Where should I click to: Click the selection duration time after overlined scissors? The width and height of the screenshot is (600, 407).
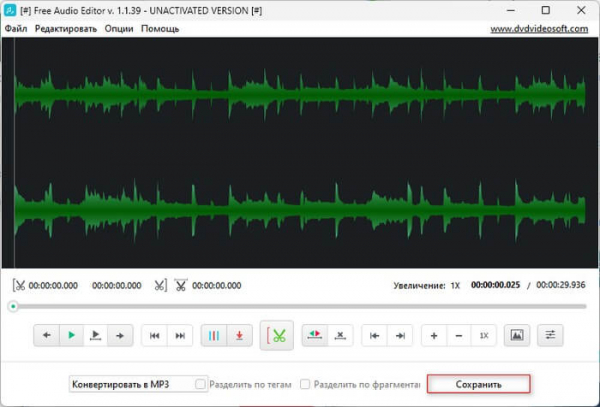point(217,285)
